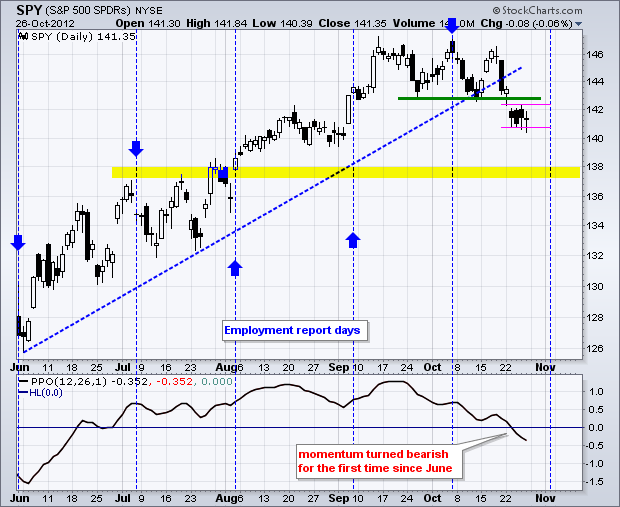
Task: Select the 'Employment report days' label box
Action: (295, 331)
